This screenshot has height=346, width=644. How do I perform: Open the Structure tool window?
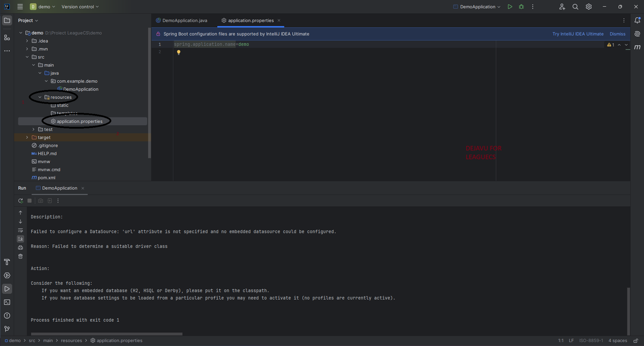point(7,37)
